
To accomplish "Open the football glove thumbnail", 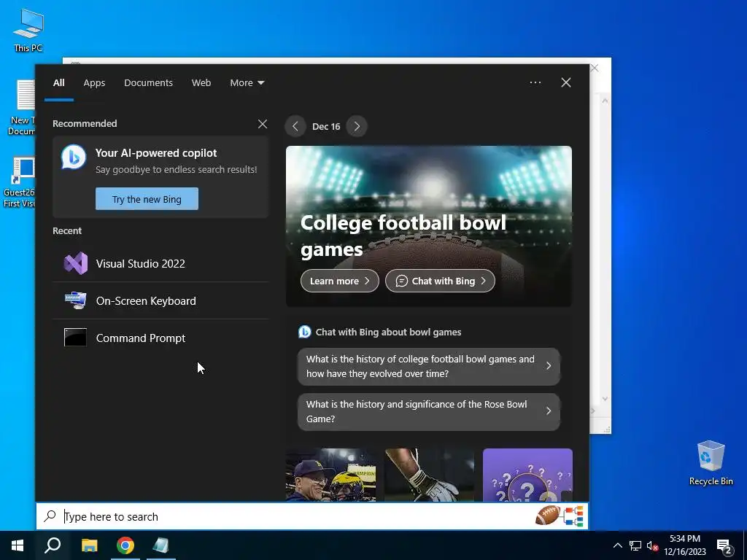I will click(x=429, y=475).
